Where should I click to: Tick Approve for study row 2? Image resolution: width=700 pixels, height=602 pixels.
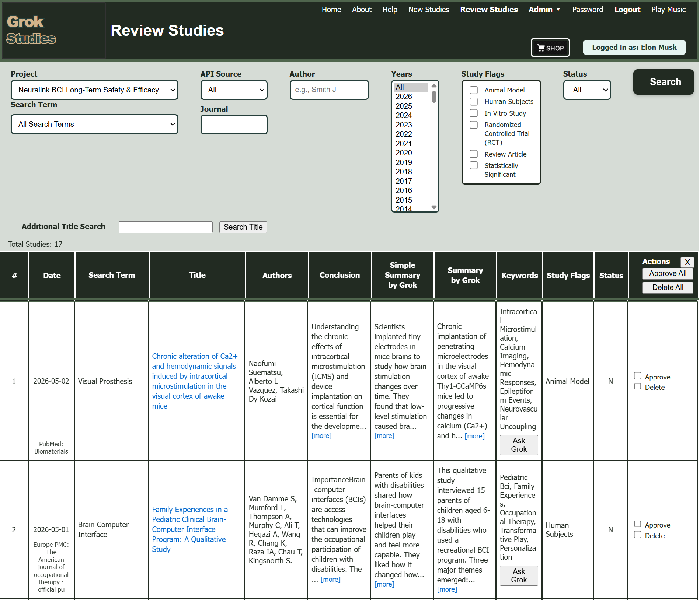(x=638, y=524)
